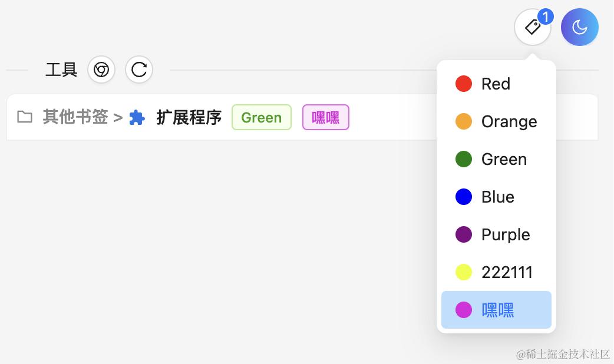Click the red color dot

coord(464,84)
